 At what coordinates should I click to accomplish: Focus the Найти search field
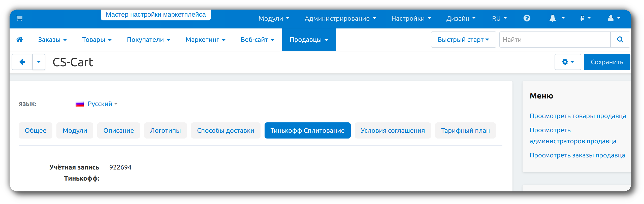555,40
